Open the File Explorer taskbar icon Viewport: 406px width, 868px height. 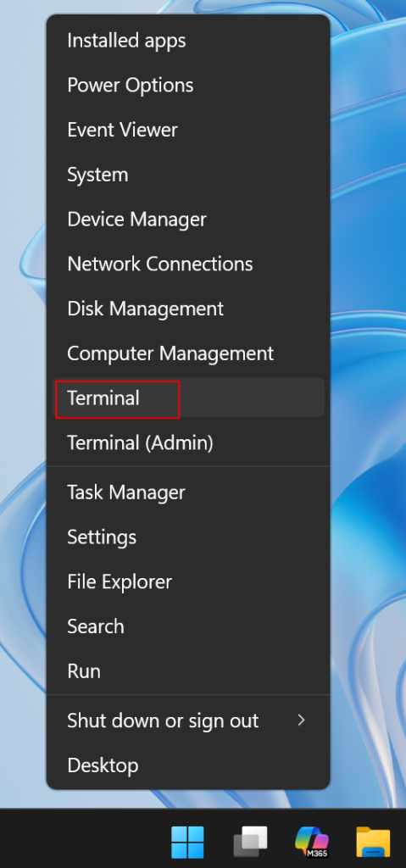coord(373,842)
